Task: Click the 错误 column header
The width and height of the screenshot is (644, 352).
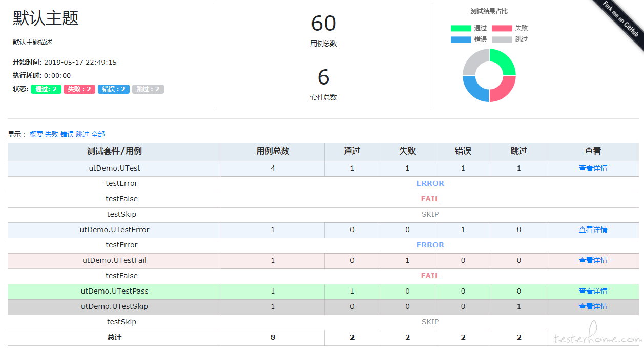Action: (x=463, y=151)
